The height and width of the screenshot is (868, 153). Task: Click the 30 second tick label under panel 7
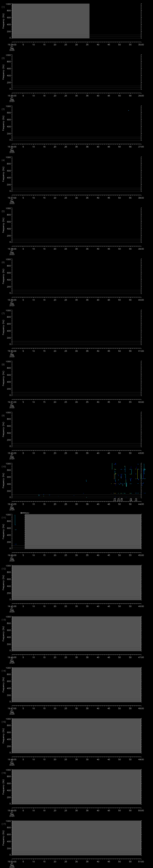76,351
